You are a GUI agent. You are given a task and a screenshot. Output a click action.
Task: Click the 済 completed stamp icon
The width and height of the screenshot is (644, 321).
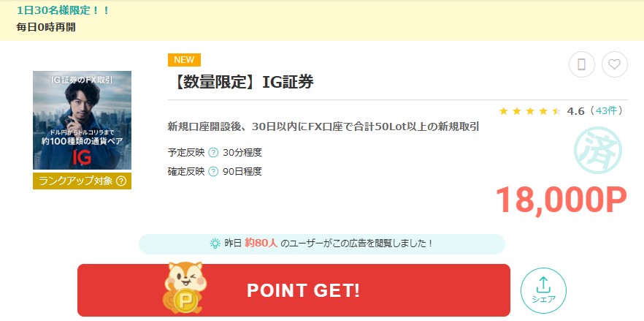pyautogui.click(x=597, y=150)
